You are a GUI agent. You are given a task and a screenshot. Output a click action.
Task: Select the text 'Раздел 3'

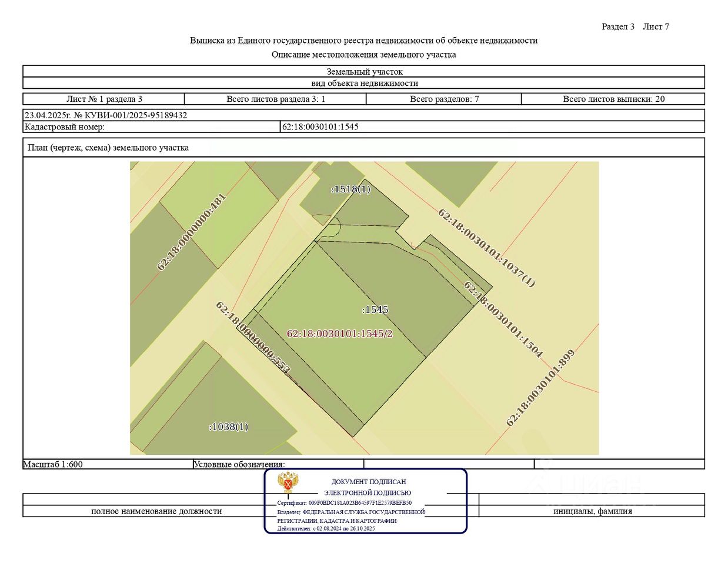click(x=618, y=26)
